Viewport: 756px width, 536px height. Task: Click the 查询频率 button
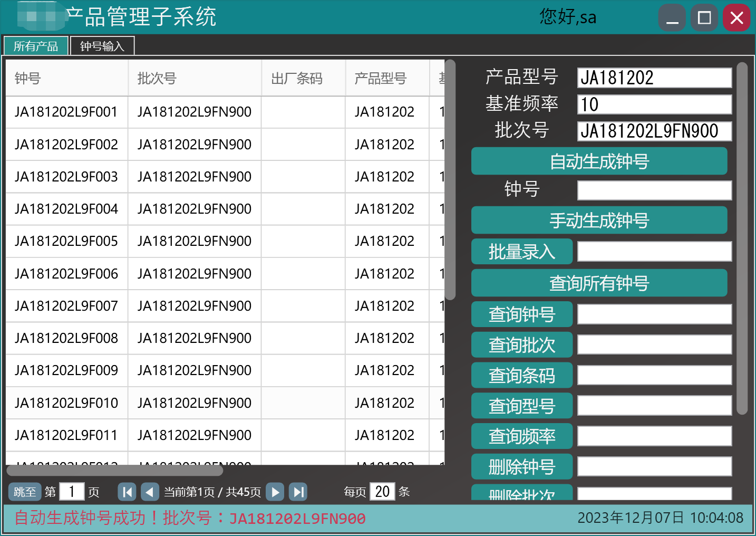(522, 436)
